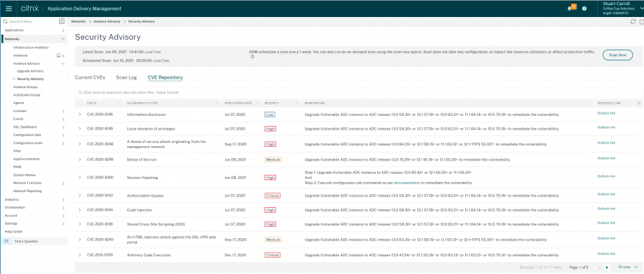Screen dimensions: 644x274
Task: Switch to Scan Log tab
Action: pos(126,77)
